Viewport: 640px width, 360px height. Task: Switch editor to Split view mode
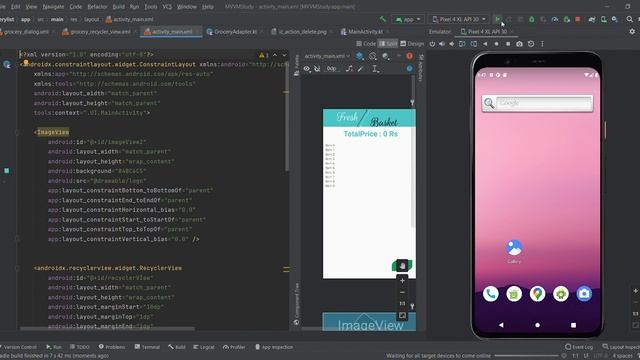coord(388,44)
